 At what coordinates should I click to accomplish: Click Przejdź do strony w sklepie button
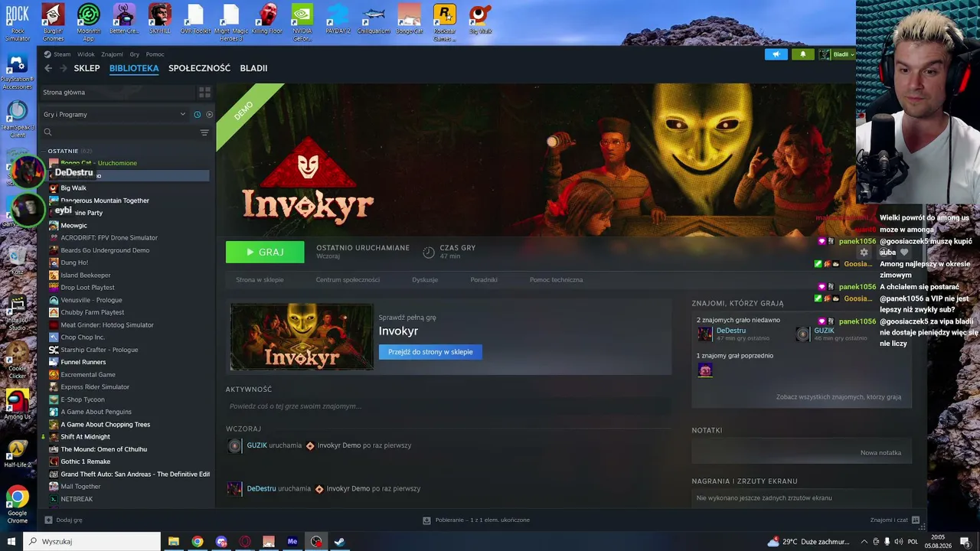430,352
